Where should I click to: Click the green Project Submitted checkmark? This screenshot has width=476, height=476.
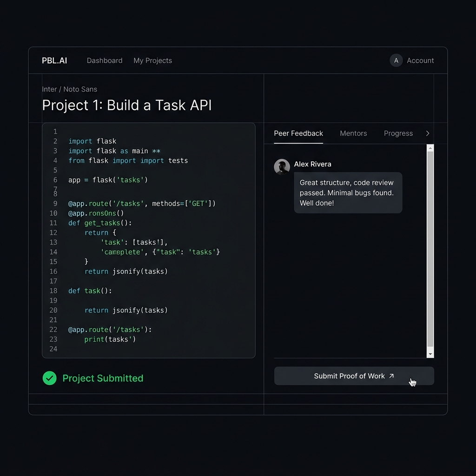click(x=49, y=378)
